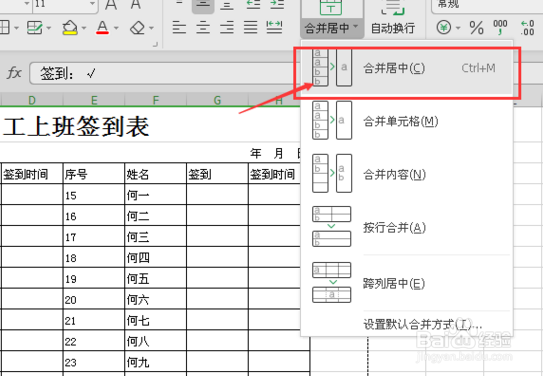This screenshot has width=543, height=376.
Task: Select the cell containing 何一
Action: (155, 195)
